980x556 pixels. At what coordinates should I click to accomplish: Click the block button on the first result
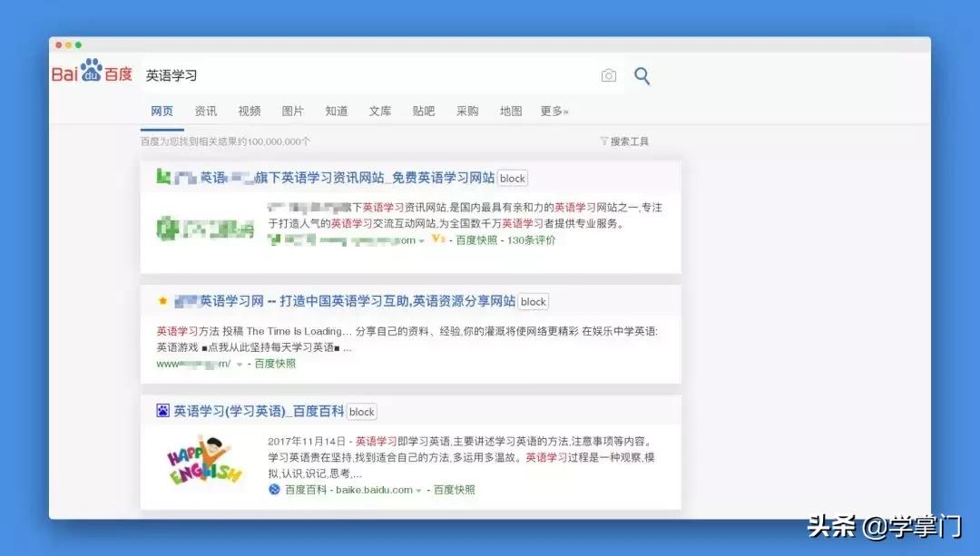(512, 178)
